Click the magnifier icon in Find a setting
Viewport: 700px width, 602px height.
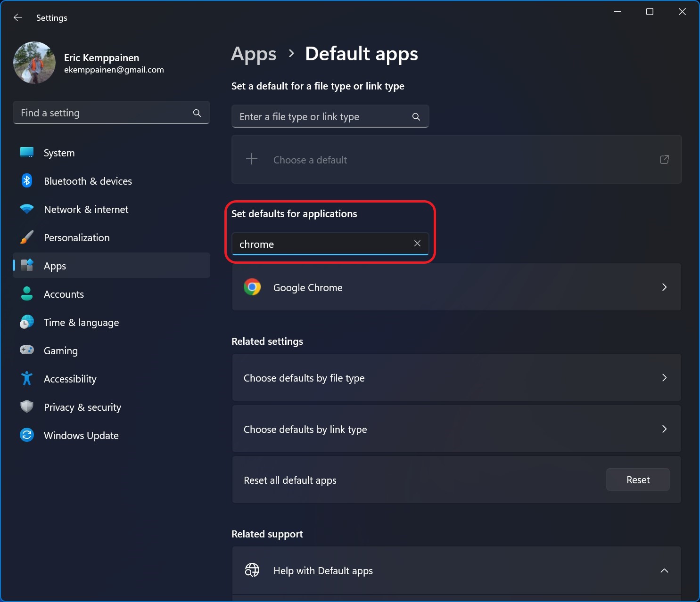point(197,113)
